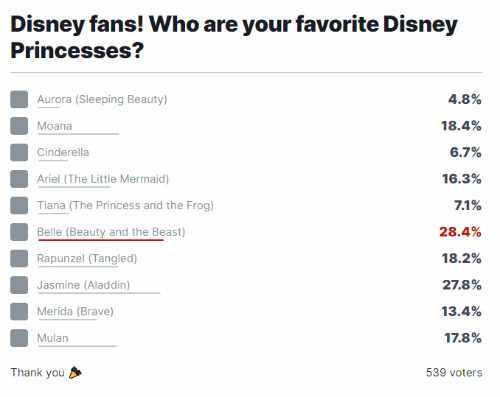Click the 539 voters count
The width and height of the screenshot is (500, 397).
tap(454, 373)
